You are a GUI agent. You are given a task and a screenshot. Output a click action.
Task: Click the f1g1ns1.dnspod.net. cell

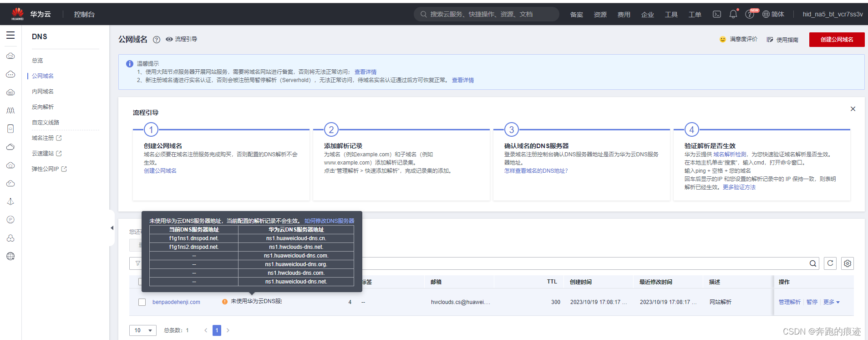pos(194,238)
